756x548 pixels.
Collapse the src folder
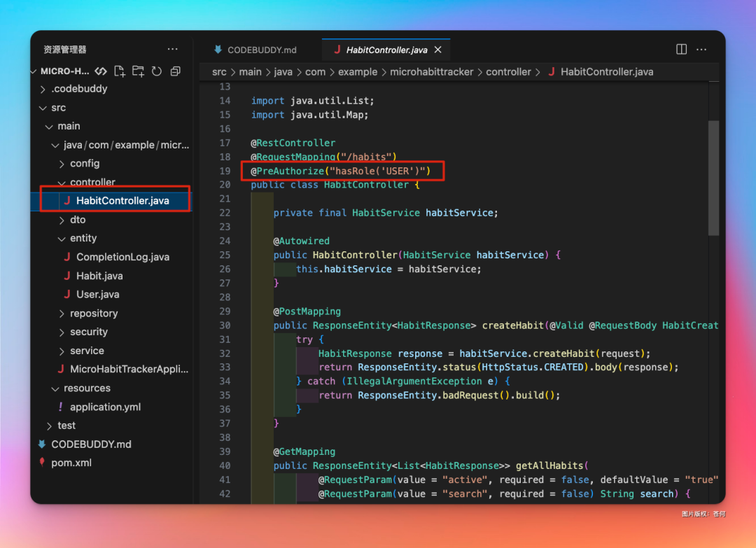click(43, 108)
